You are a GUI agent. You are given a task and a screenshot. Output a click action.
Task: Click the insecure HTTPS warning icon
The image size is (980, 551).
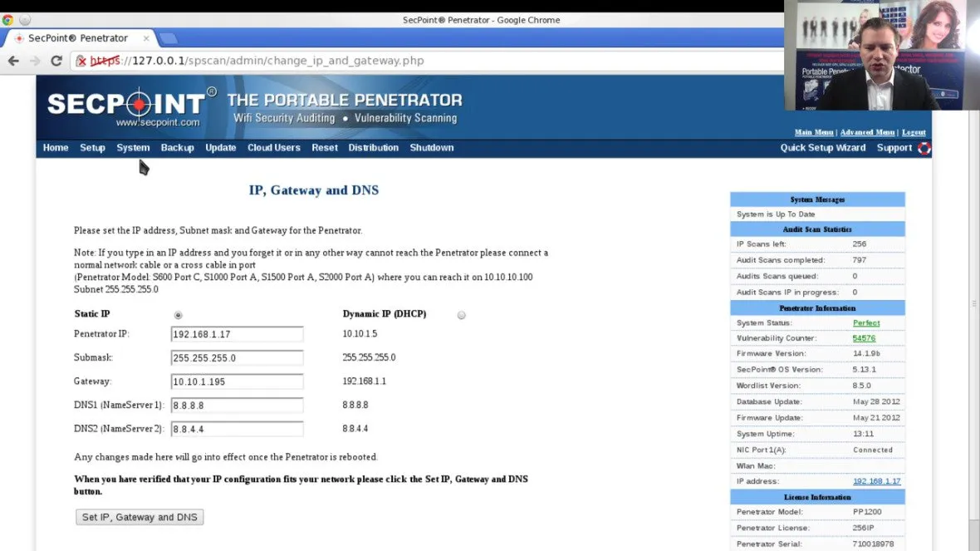tap(81, 61)
